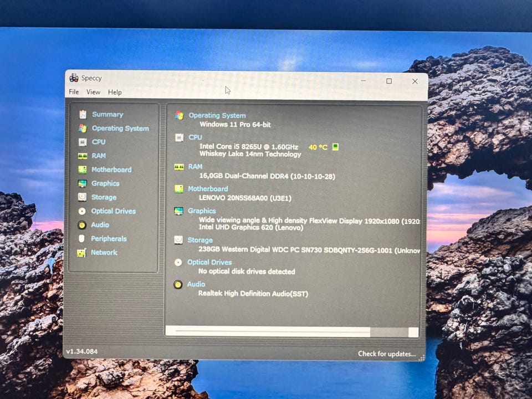Viewport: 532px width, 399px height.
Task: Select Network in the sidebar
Action: coord(104,253)
